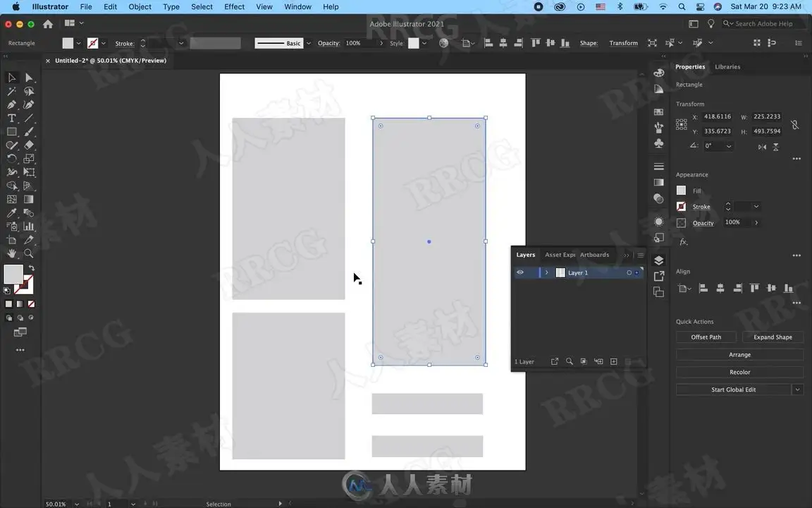Viewport: 812px width, 508px height.
Task: Switch to the Artboards tab
Action: [x=594, y=255]
